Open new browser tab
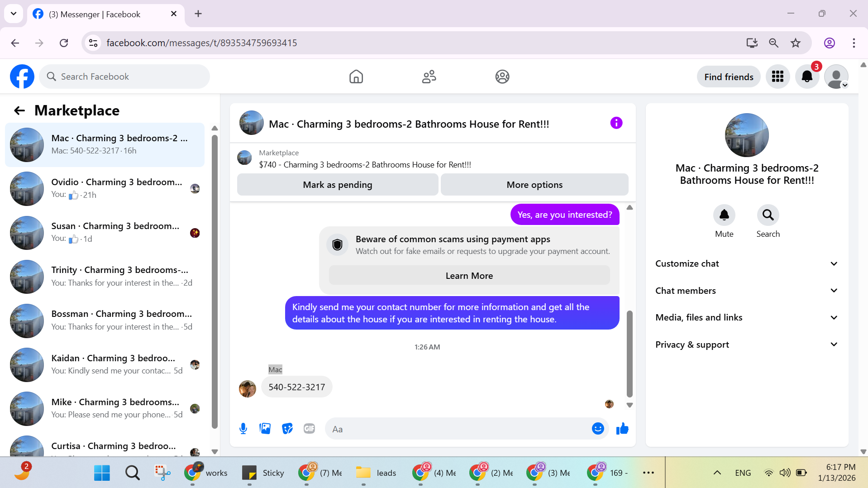The width and height of the screenshot is (868, 488). 198,14
